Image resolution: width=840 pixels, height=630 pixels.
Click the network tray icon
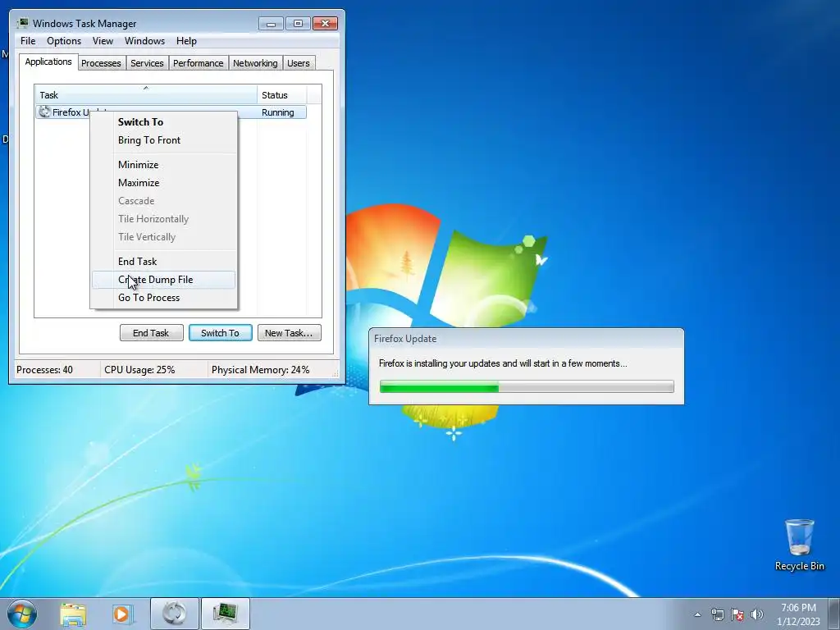717,614
